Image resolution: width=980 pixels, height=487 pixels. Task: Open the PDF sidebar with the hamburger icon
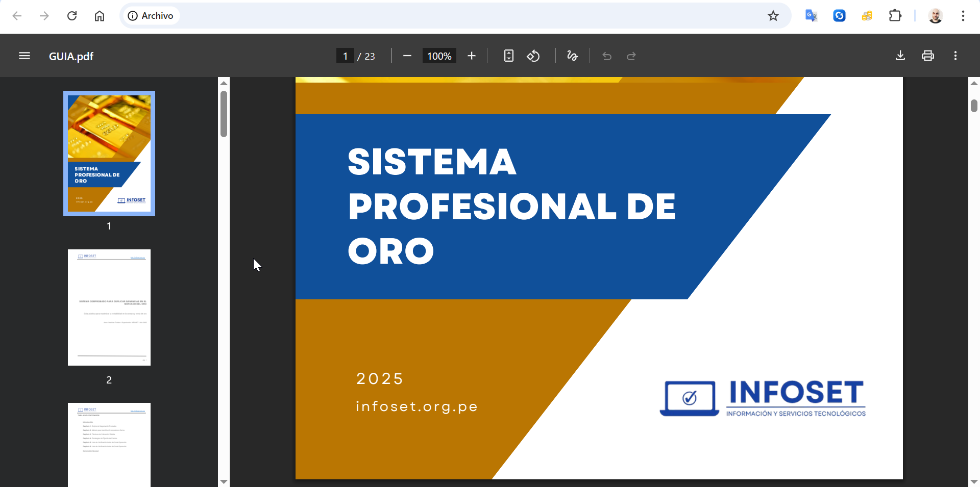click(x=24, y=56)
